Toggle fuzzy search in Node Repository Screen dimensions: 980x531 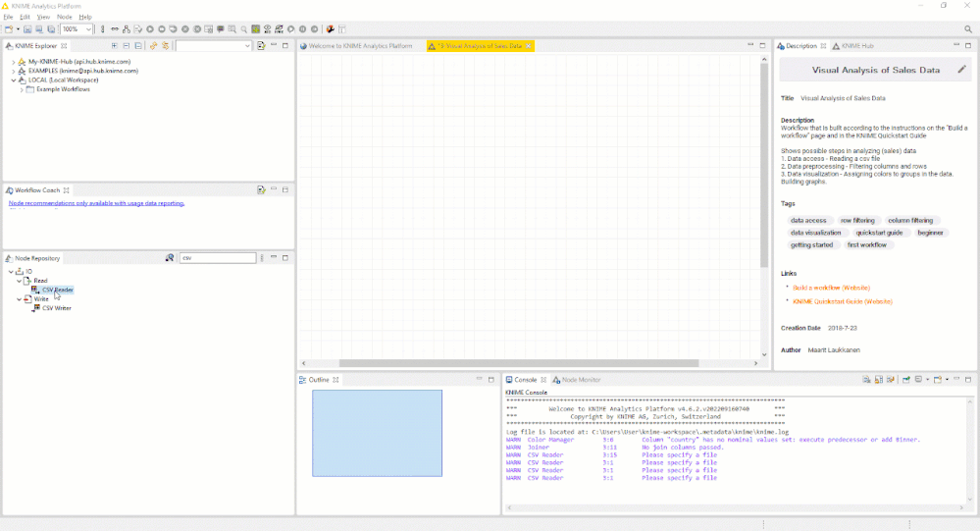click(170, 258)
